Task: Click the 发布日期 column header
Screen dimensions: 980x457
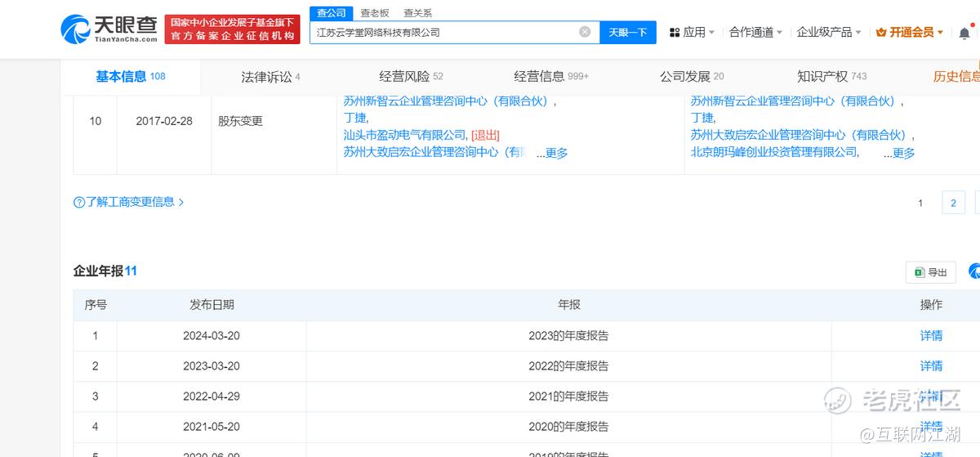Action: pyautogui.click(x=212, y=305)
